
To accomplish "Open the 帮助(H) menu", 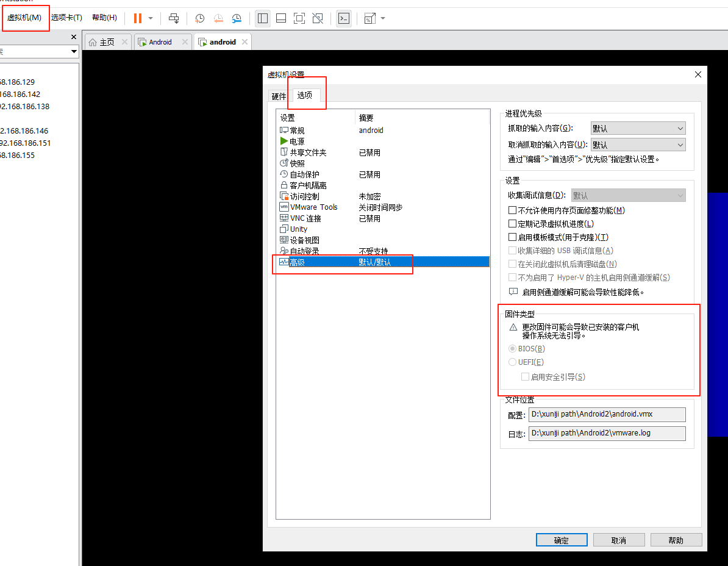I will [x=104, y=18].
